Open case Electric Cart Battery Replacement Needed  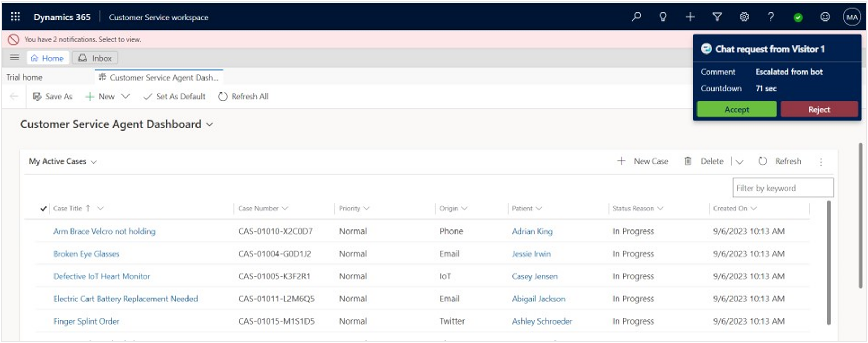tap(125, 299)
